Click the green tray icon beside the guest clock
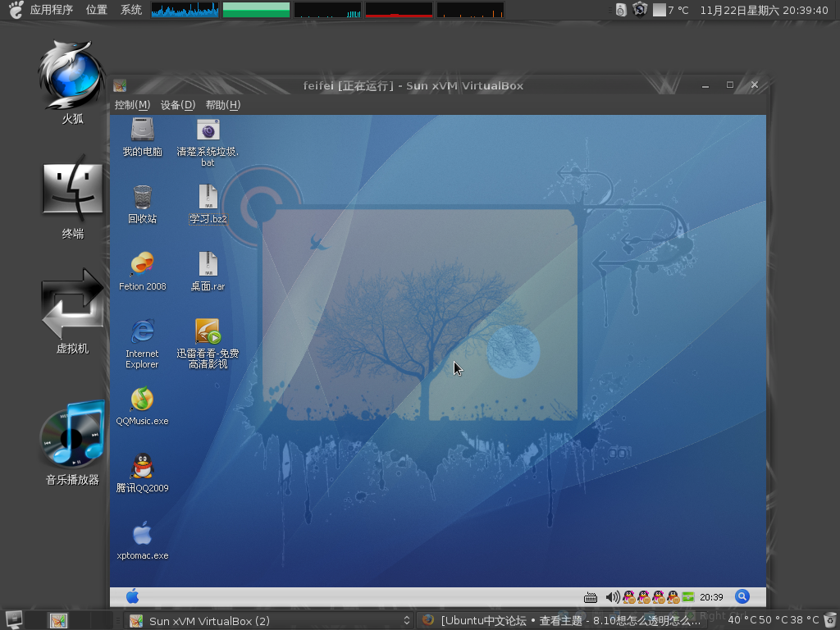Screen dimensions: 840x630 [x=688, y=597]
